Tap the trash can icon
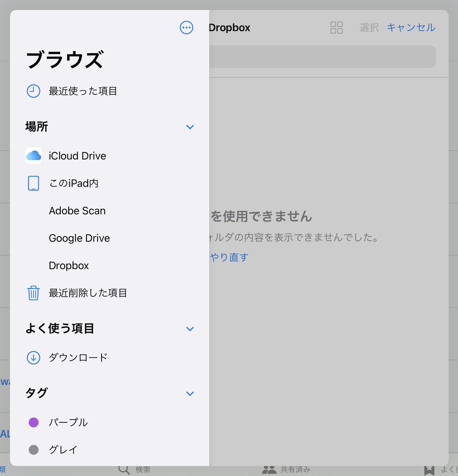Viewport: 458px width, 476px height. click(33, 293)
